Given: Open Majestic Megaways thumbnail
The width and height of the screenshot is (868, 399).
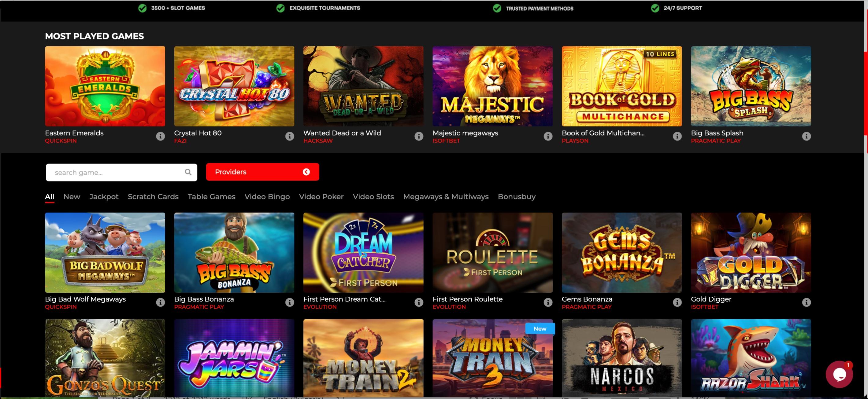Looking at the screenshot, I should click(x=493, y=86).
